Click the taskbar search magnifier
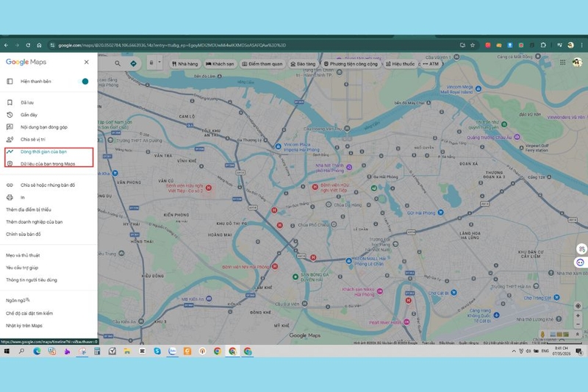 [21, 351]
